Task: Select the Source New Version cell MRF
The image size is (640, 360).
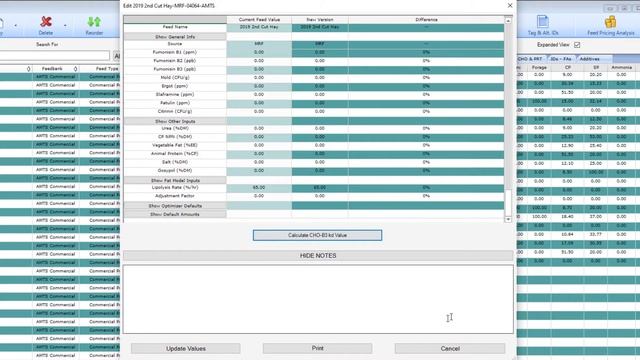Action: (x=320, y=44)
